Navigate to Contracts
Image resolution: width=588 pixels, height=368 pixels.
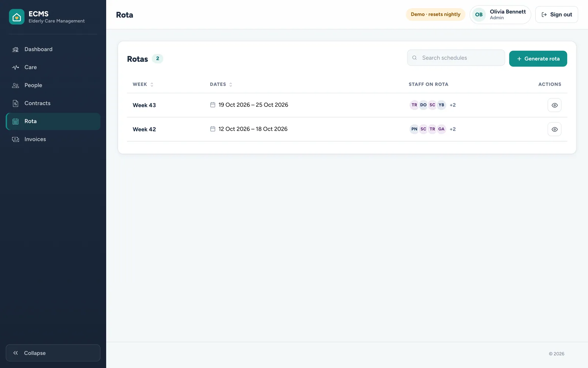click(53, 103)
